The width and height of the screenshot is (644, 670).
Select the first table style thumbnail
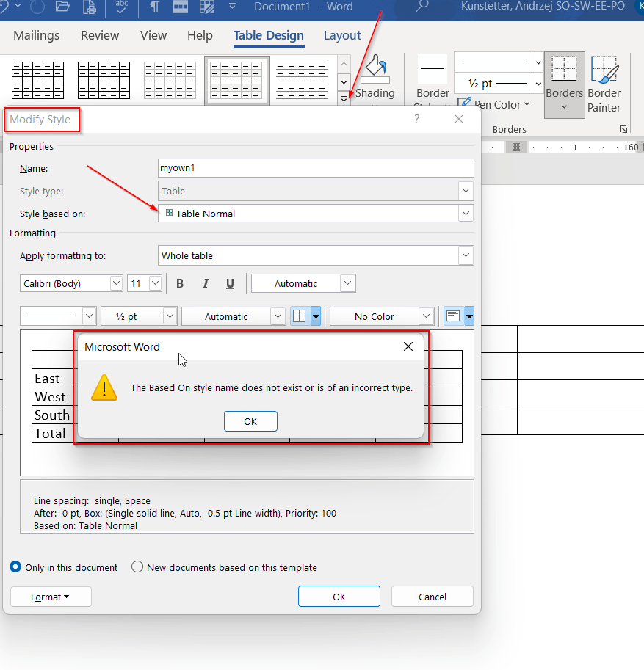click(38, 80)
